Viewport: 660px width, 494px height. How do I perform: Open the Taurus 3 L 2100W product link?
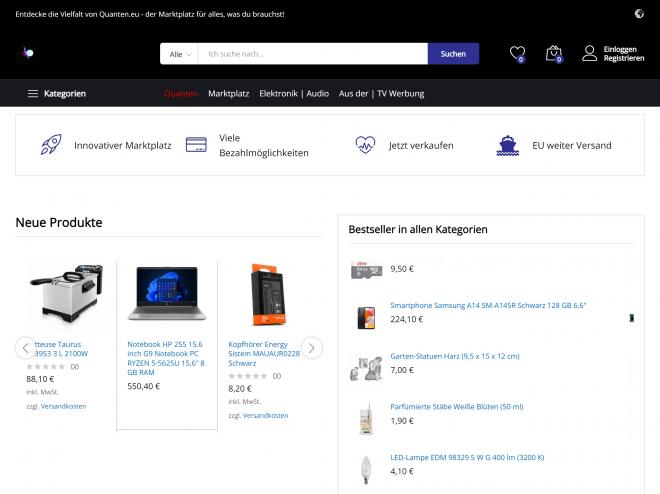pos(59,349)
